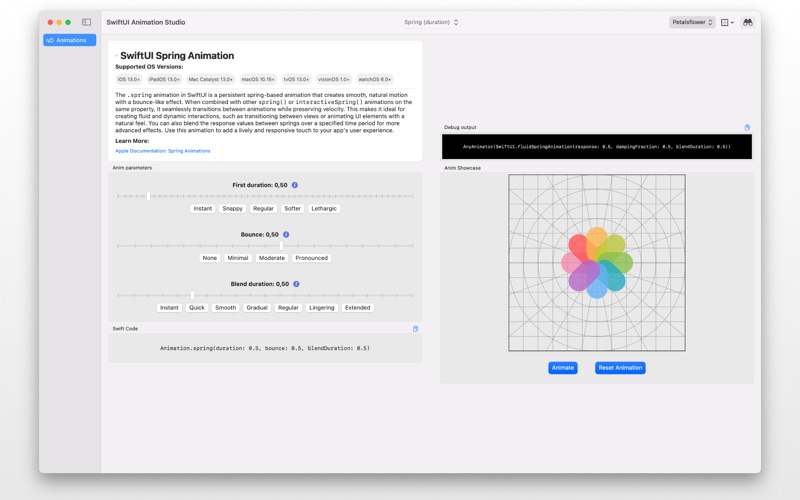Click the Animate button
The width and height of the screenshot is (800, 500).
pos(563,368)
